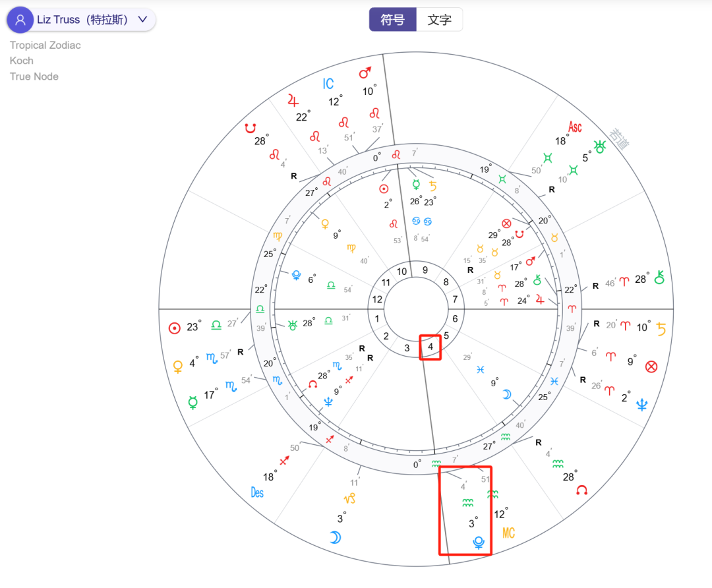Click the inner Mercury glyph at 26° Cancer
Viewport: 712px width, 588px height.
416,185
